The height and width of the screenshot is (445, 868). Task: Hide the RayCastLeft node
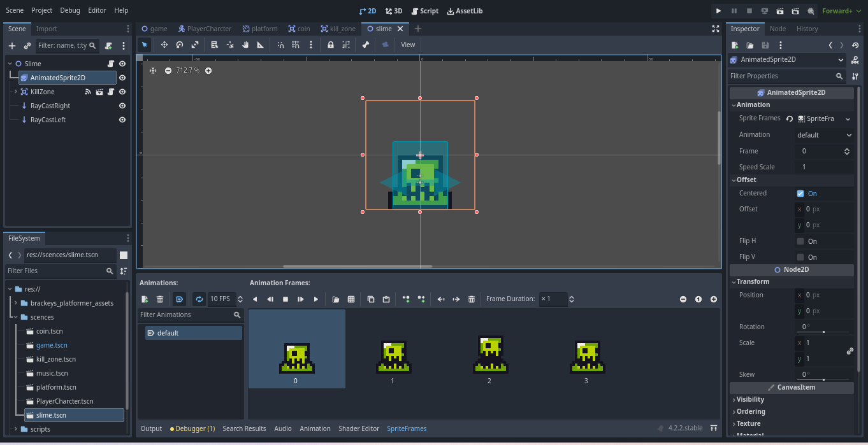point(122,120)
